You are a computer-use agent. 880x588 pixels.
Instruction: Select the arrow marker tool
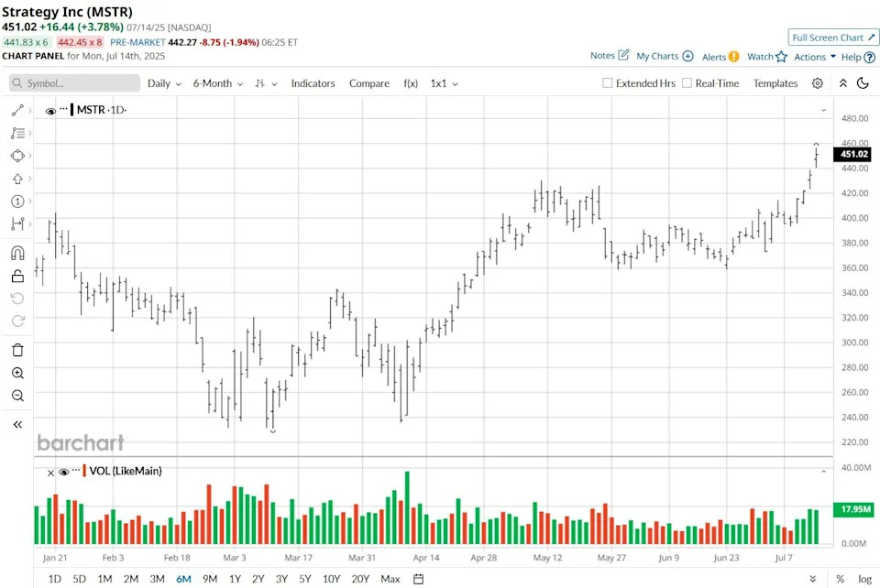pyautogui.click(x=17, y=179)
